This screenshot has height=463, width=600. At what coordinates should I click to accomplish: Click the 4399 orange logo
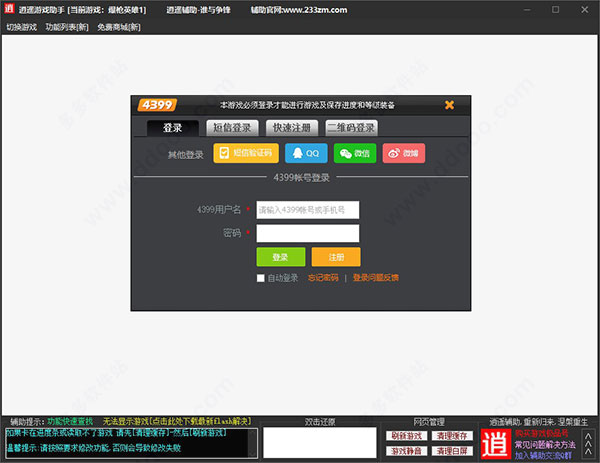[157, 105]
